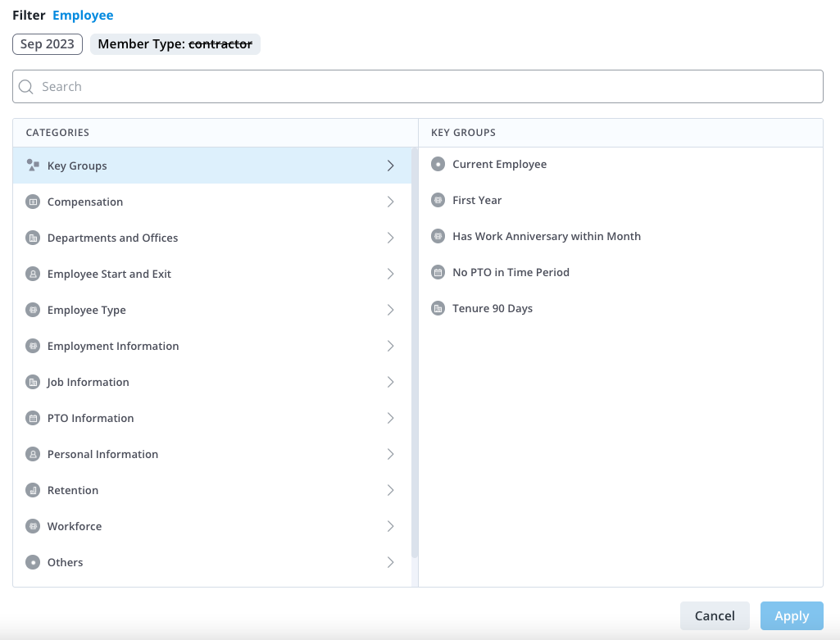The height and width of the screenshot is (640, 840).
Task: Toggle the Member Type contractor filter chip
Action: point(175,44)
